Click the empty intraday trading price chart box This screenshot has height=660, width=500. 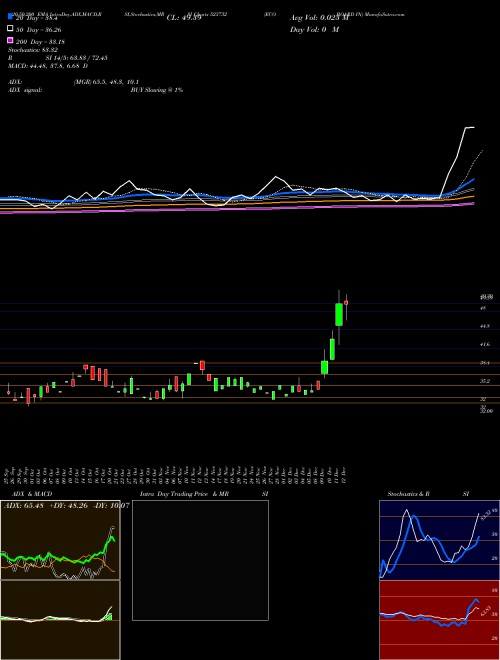point(200,560)
